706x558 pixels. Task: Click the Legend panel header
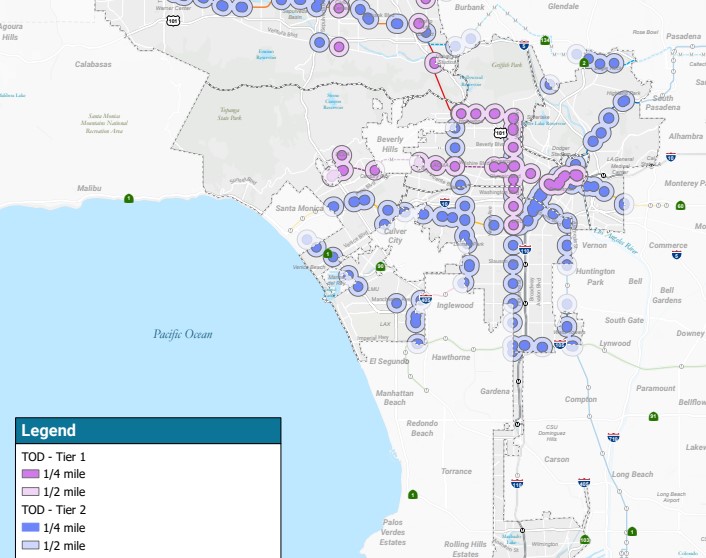(148, 431)
